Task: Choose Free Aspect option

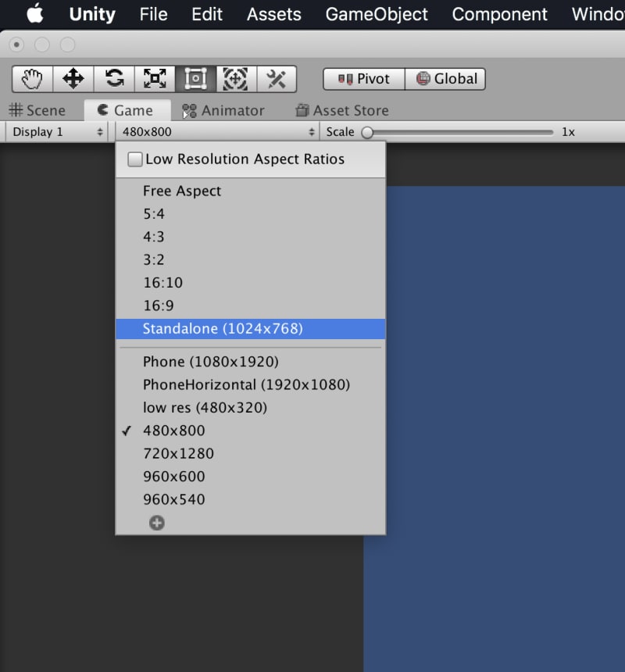Action: [x=251, y=191]
